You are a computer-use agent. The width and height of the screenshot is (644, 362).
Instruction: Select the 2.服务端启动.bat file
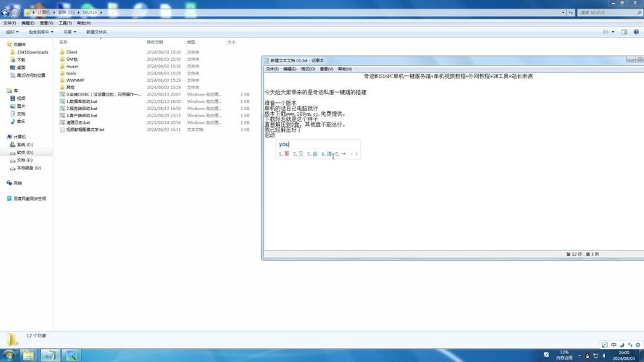82,109
